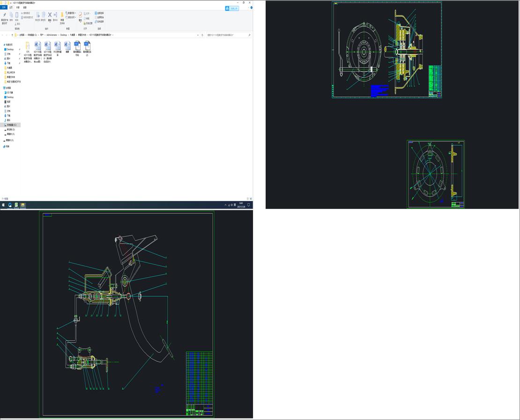Click the Edit command in the open group
The height and width of the screenshot is (420, 520).
tap(87, 19)
